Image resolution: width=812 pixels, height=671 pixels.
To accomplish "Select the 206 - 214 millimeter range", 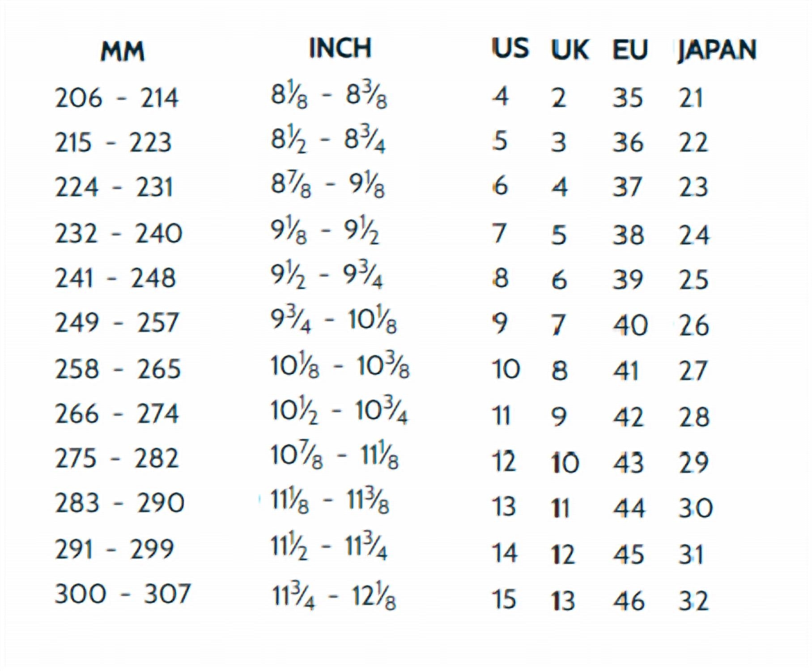I will click(x=116, y=98).
